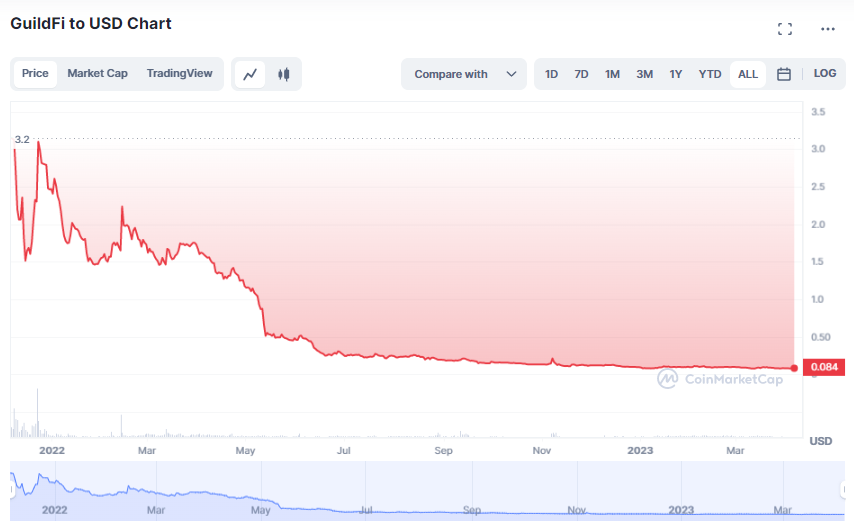Enter fullscreen chart mode
This screenshot has width=854, height=524.
pyautogui.click(x=785, y=29)
